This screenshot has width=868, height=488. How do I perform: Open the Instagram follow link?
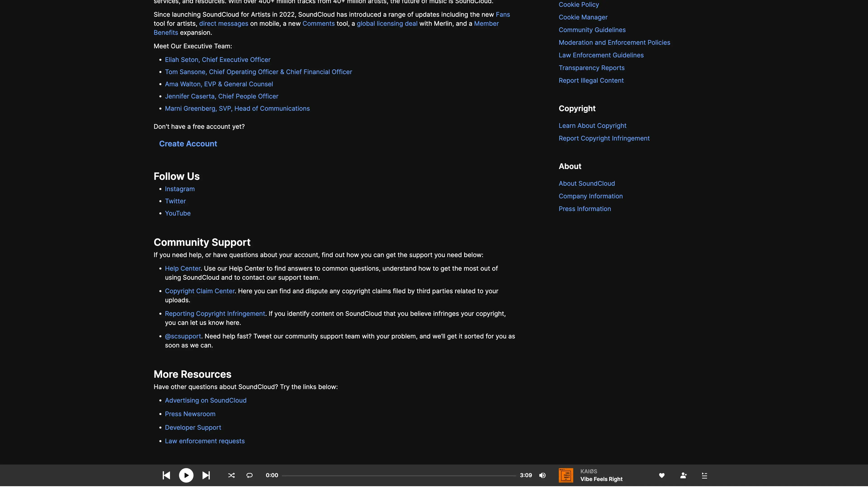click(x=180, y=189)
